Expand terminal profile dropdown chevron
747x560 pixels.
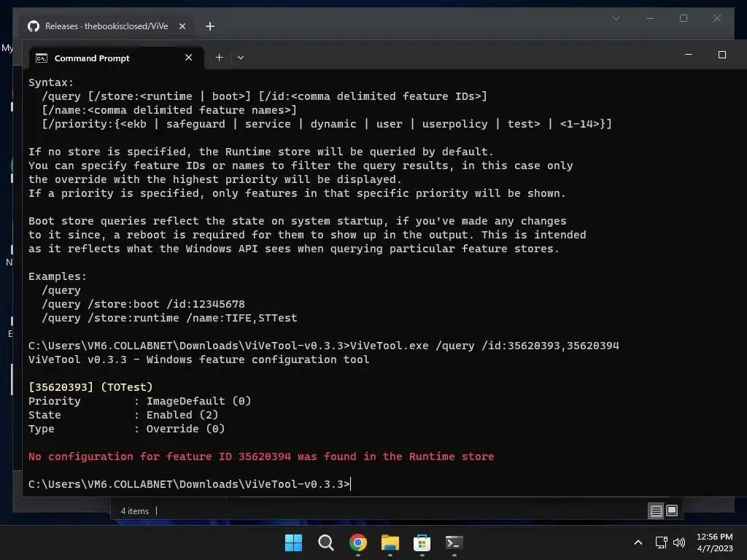point(241,58)
